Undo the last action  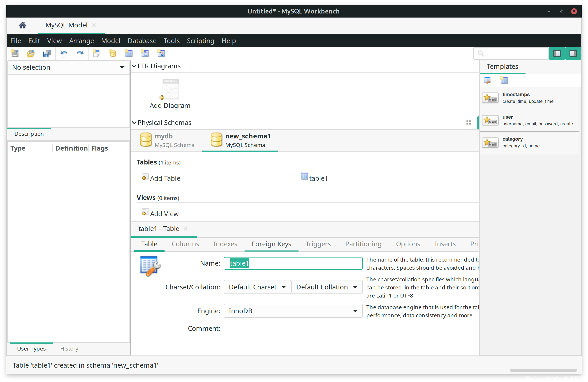click(x=64, y=53)
